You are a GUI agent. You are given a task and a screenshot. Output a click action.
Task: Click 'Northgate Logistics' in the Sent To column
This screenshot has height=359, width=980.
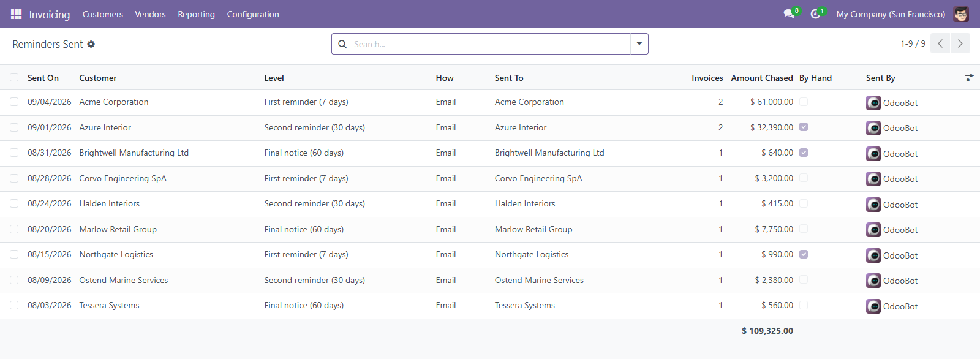[532, 254]
